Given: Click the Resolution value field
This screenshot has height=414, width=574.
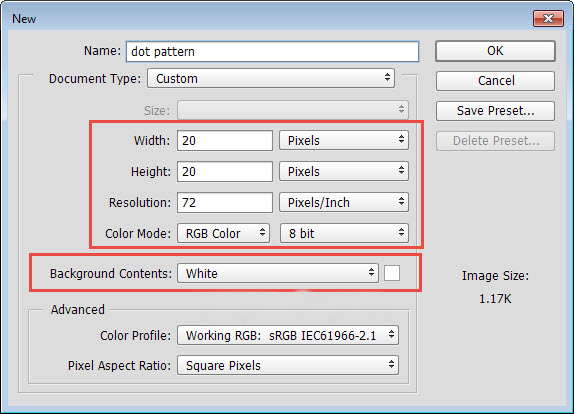Looking at the screenshot, I should (225, 202).
